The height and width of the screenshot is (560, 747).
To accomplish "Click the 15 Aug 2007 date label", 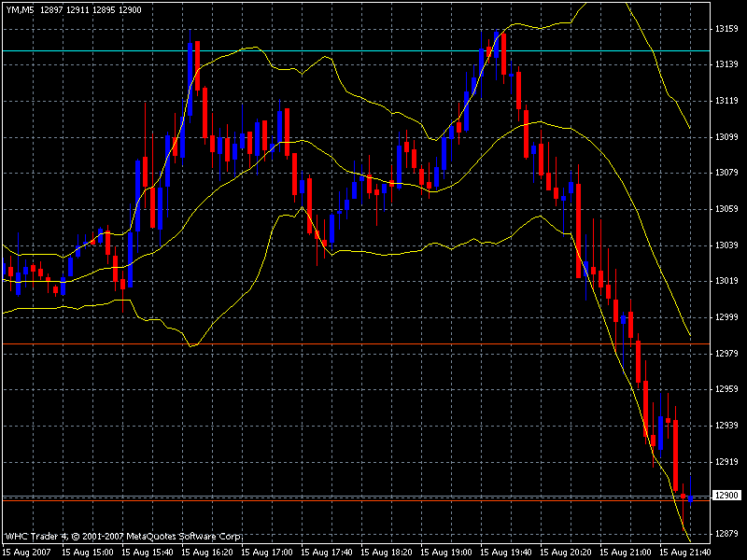I will click(x=27, y=552).
